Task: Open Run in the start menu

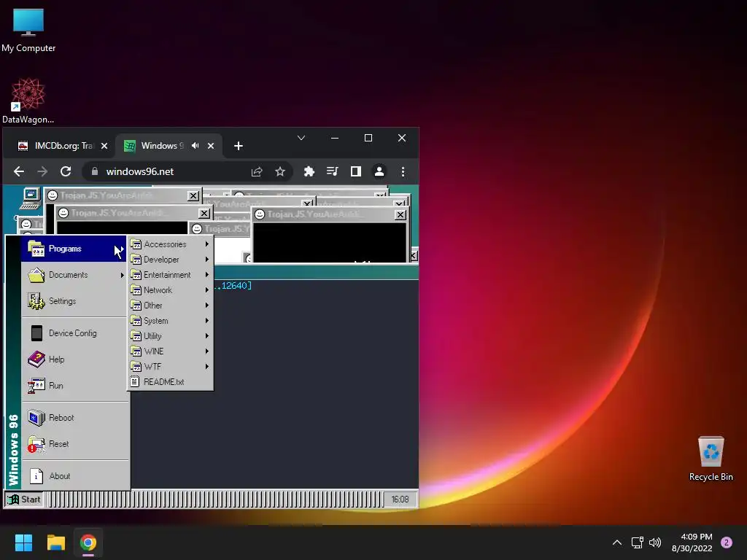Action: [74, 386]
